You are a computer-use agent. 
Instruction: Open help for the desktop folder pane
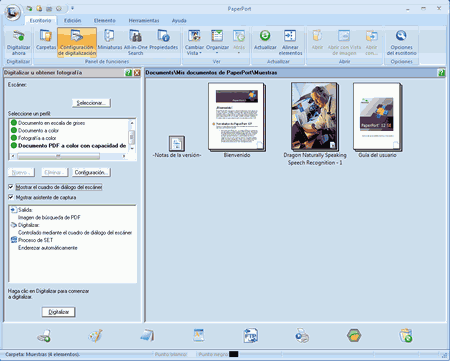[x=441, y=73]
